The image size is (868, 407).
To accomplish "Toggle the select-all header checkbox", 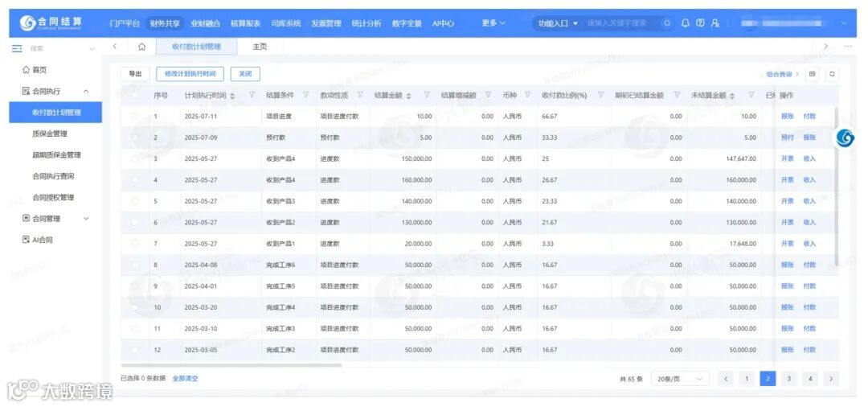I will tap(134, 95).
